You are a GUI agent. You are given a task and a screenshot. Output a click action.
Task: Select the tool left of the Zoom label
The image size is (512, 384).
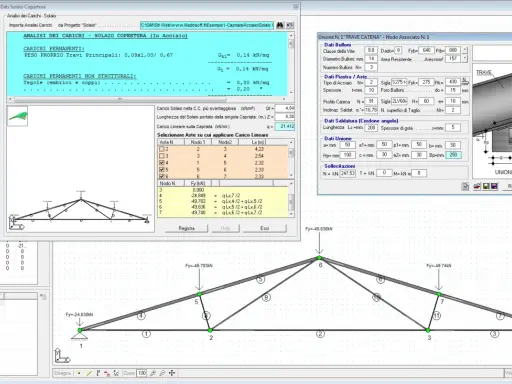coord(116,373)
